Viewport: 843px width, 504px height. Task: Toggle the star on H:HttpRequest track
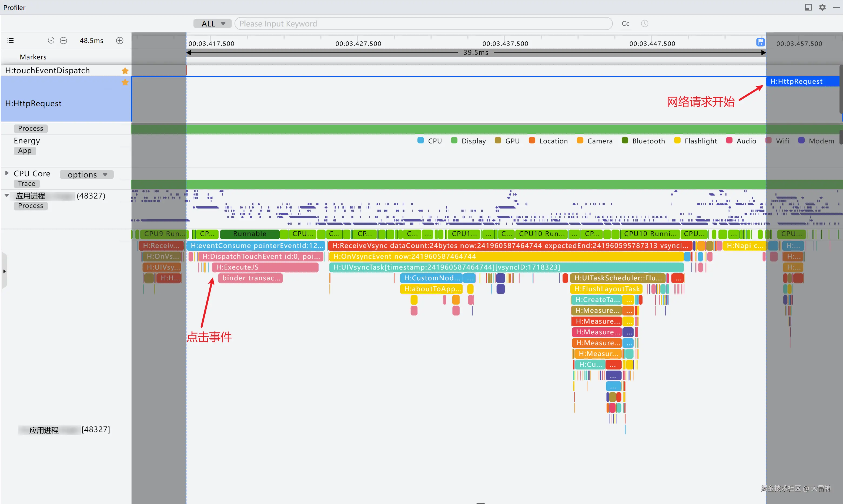click(125, 82)
